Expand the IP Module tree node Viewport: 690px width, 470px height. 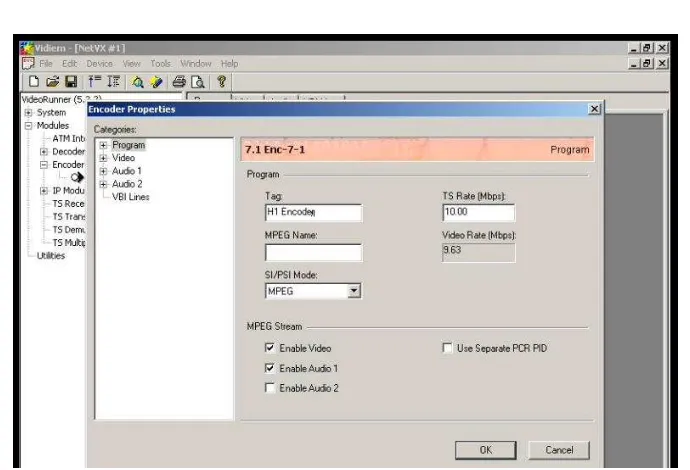[44, 191]
